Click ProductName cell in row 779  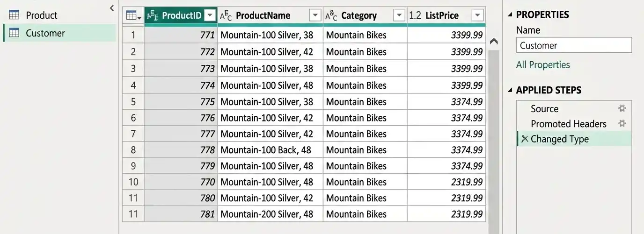(x=271, y=166)
